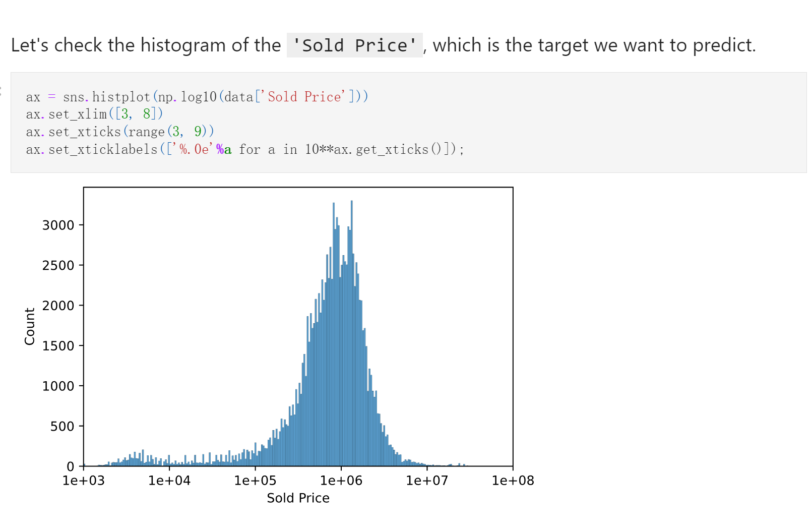
Task: Click the ax.set_xticklabels code line
Action: (245, 149)
